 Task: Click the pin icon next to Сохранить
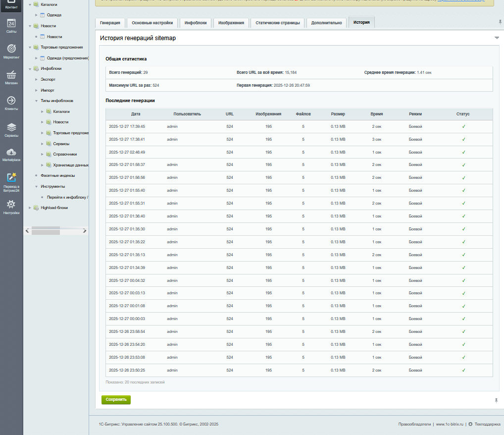coord(496,400)
